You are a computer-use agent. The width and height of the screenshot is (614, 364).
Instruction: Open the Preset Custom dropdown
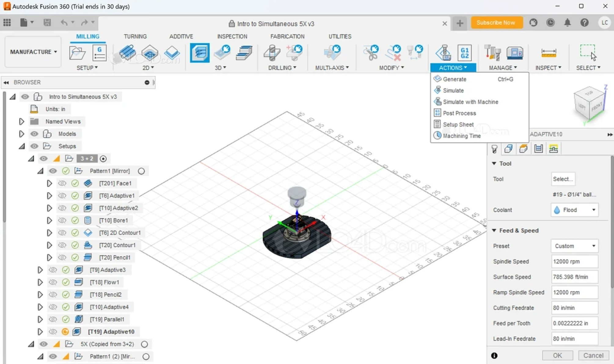coord(575,246)
